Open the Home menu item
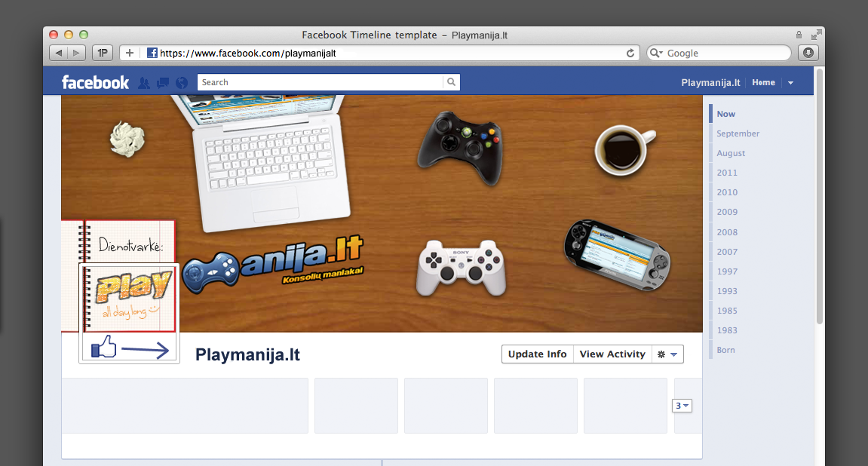868x466 pixels. coord(763,82)
